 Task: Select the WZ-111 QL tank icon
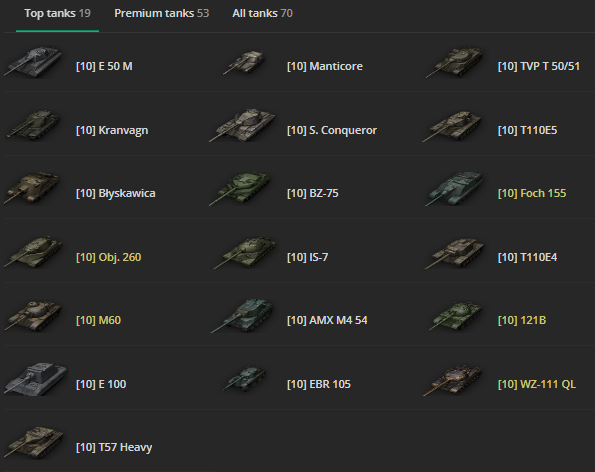pos(453,380)
